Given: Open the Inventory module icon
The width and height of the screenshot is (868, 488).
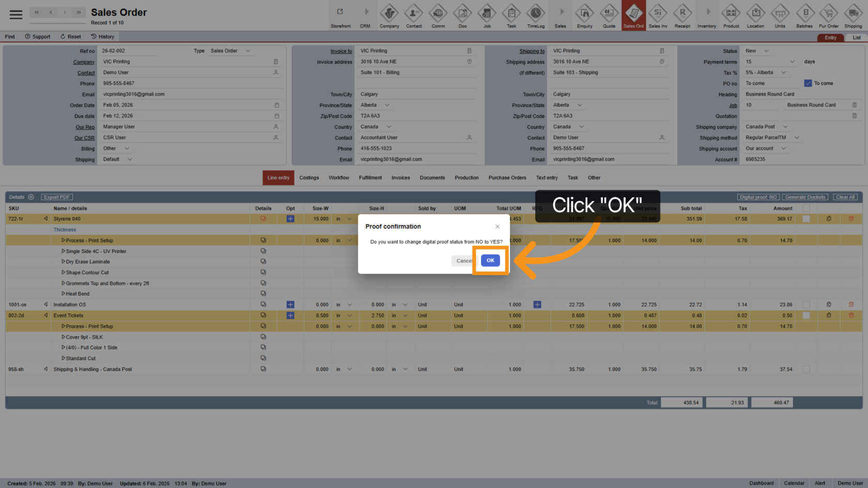Looking at the screenshot, I should pos(706,16).
